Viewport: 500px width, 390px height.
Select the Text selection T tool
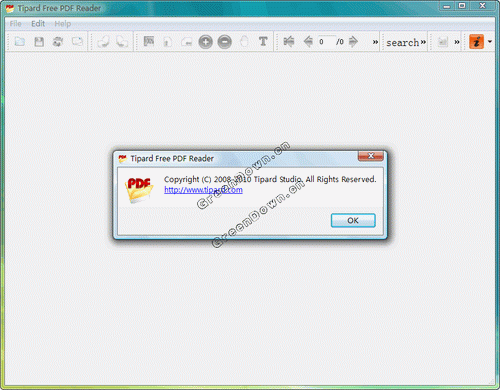point(263,42)
